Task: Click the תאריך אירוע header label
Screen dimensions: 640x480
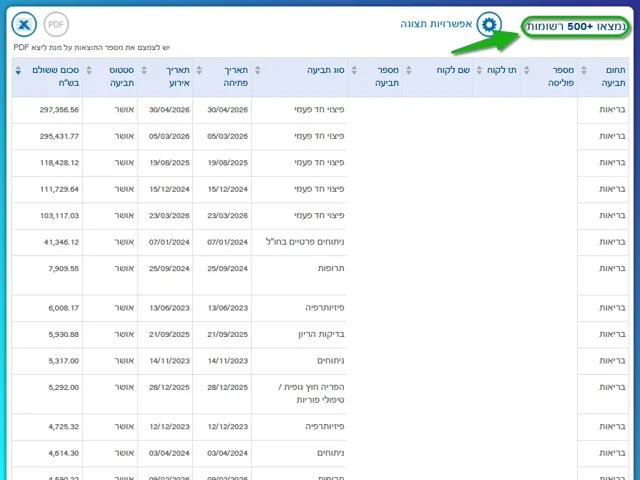Action: (178, 76)
